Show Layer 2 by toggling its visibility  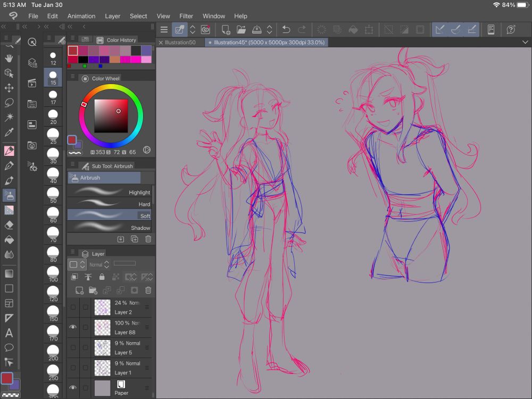[73, 307]
